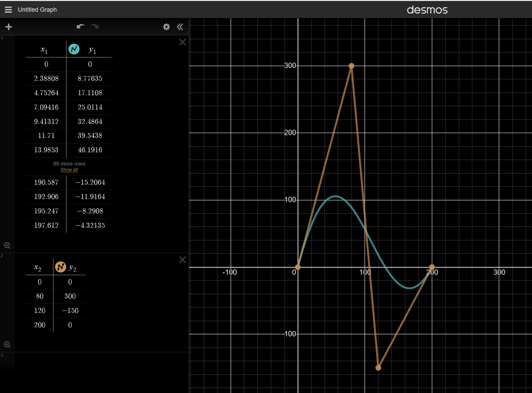Redo the last action
The image size is (532, 393).
pyautogui.click(x=95, y=26)
